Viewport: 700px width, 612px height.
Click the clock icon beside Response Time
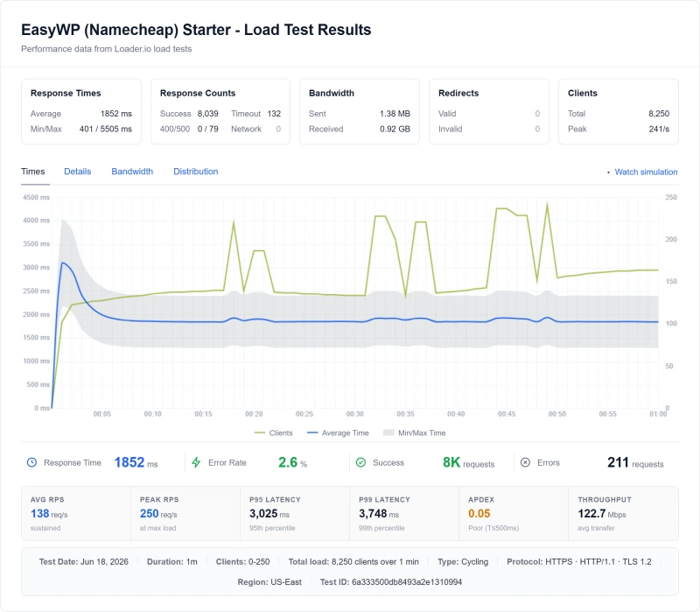31,462
